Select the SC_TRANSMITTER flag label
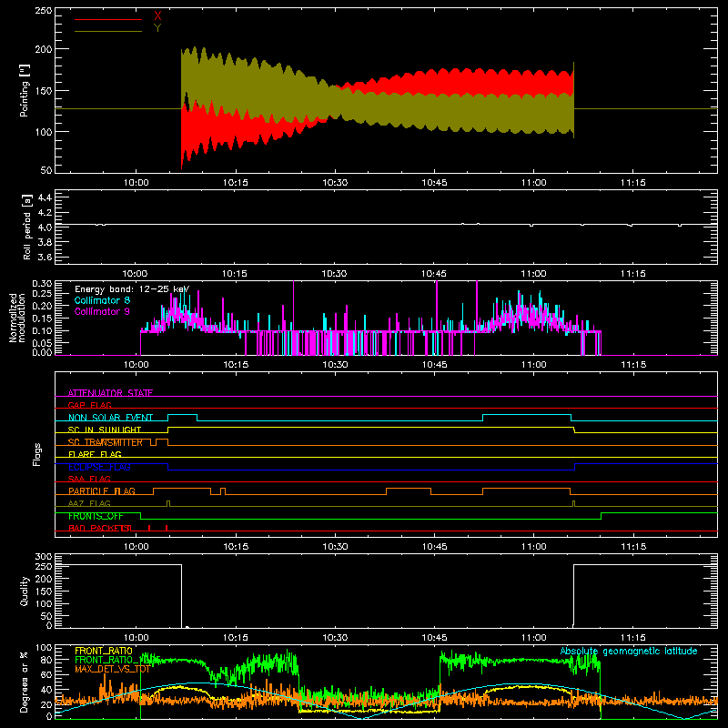Screen dimensions: 728x728 coord(106,442)
